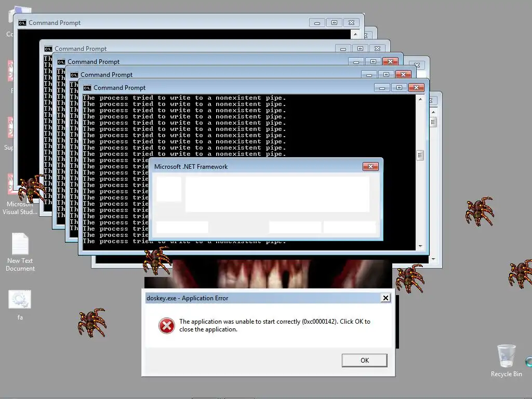Click the fourth Command Prompt window's title icon
The height and width of the screenshot is (399, 532).
point(48,49)
